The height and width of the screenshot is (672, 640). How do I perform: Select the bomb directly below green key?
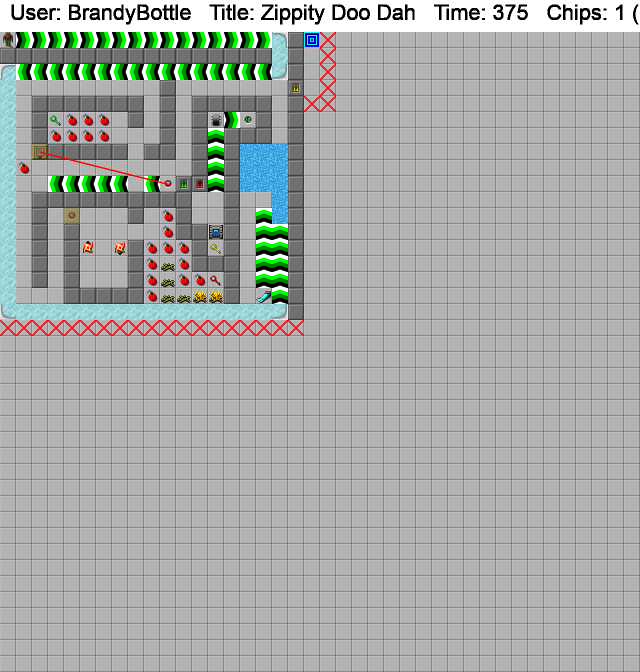(x=56, y=136)
